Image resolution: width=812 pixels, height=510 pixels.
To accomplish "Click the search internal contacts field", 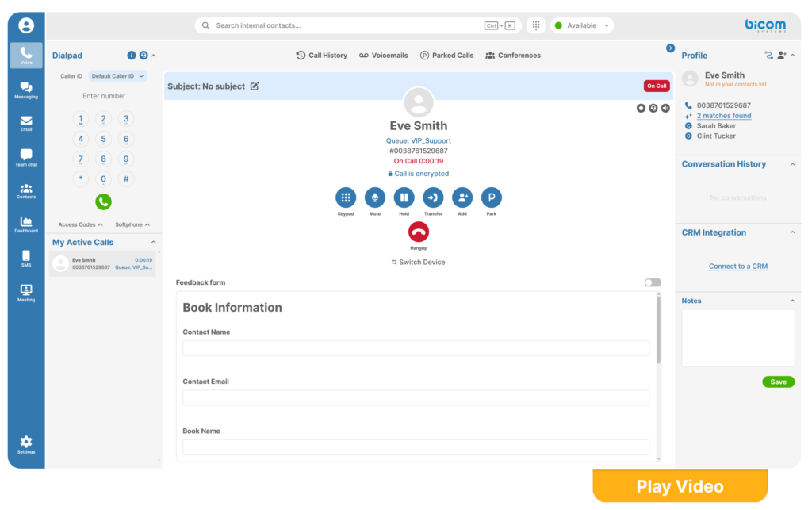I will pyautogui.click(x=358, y=25).
